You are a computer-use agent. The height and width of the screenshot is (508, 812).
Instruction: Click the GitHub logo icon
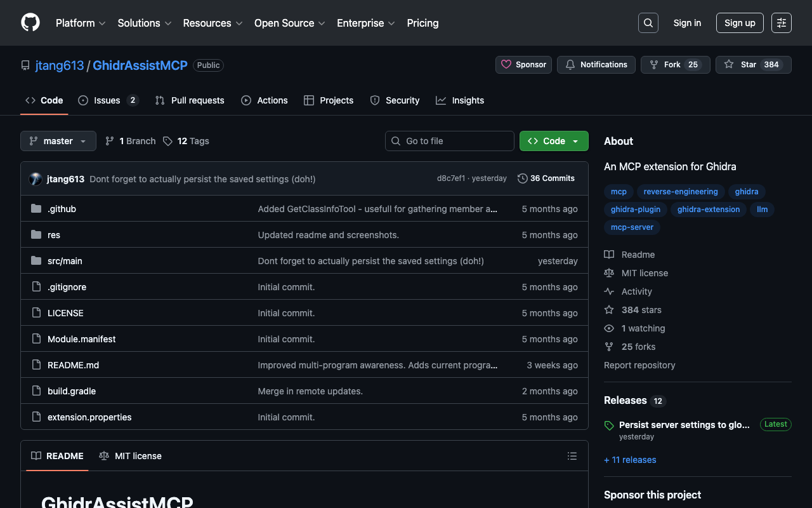(30, 23)
